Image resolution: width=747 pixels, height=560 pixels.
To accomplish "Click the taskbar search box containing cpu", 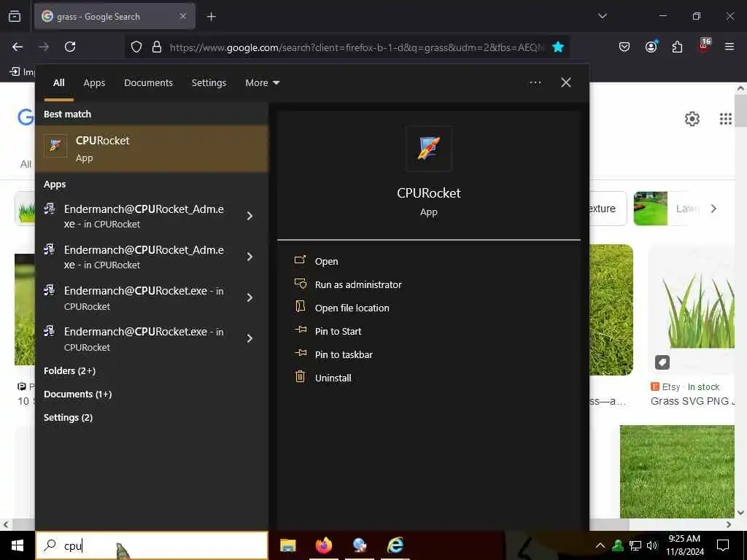I will point(152,545).
